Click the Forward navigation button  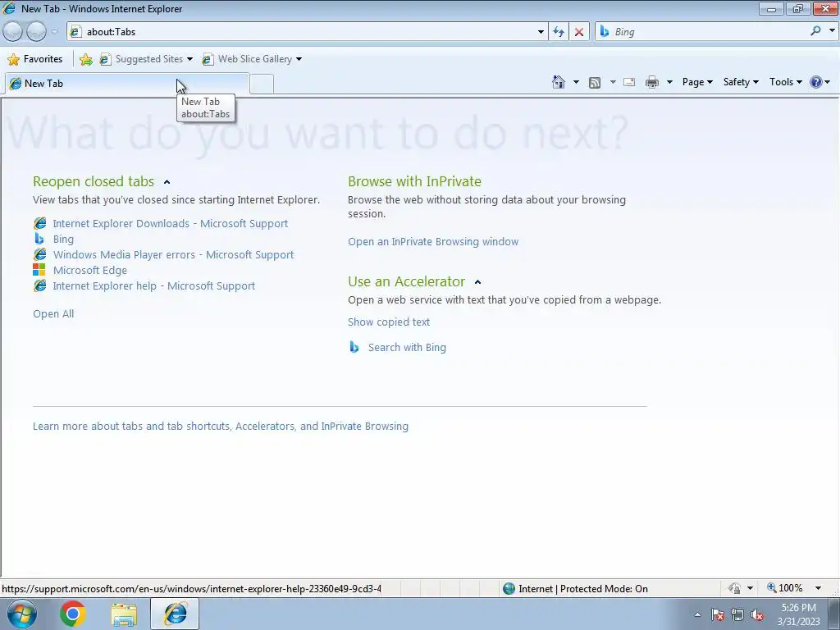pyautogui.click(x=36, y=32)
